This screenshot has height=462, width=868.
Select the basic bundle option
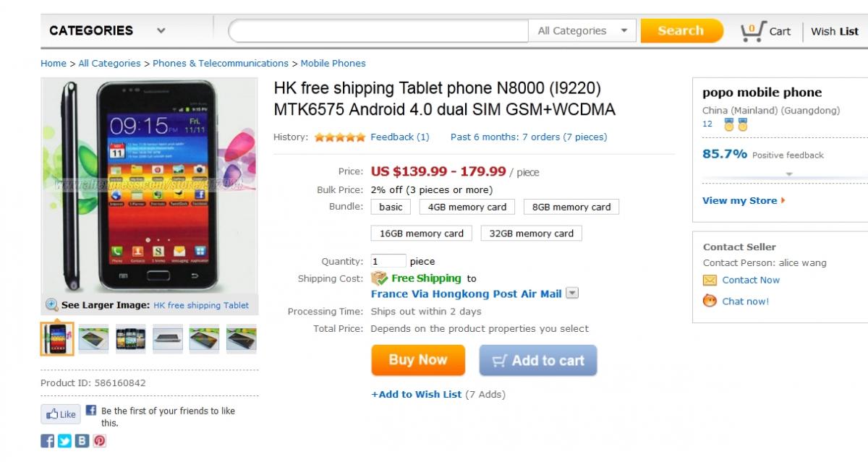click(391, 207)
